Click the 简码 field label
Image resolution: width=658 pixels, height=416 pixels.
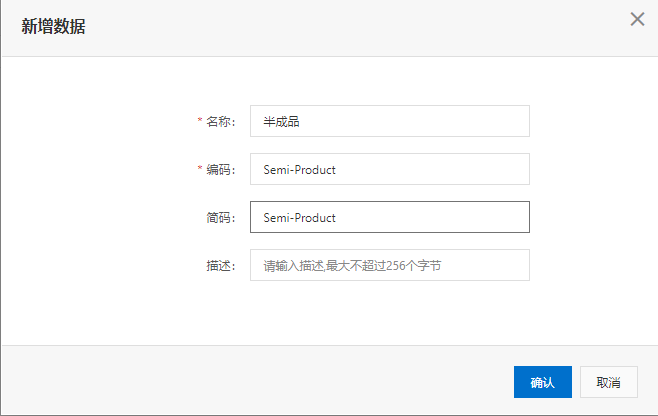[221, 218]
